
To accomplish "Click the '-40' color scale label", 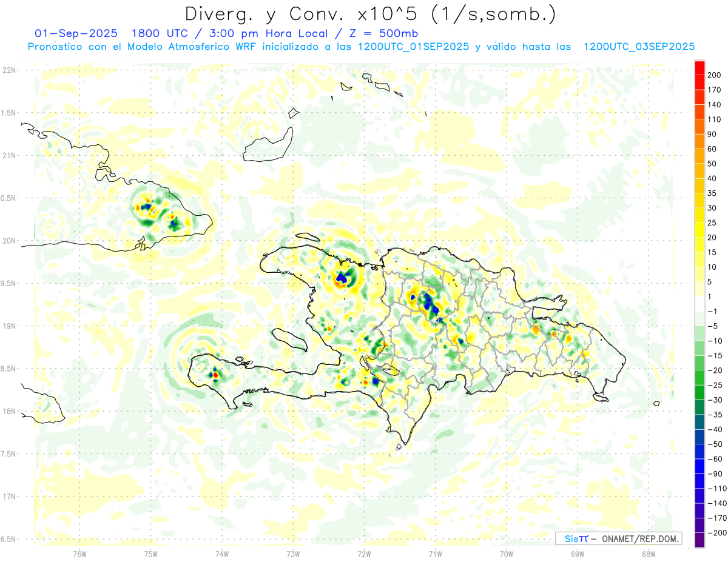I will coord(714,429).
